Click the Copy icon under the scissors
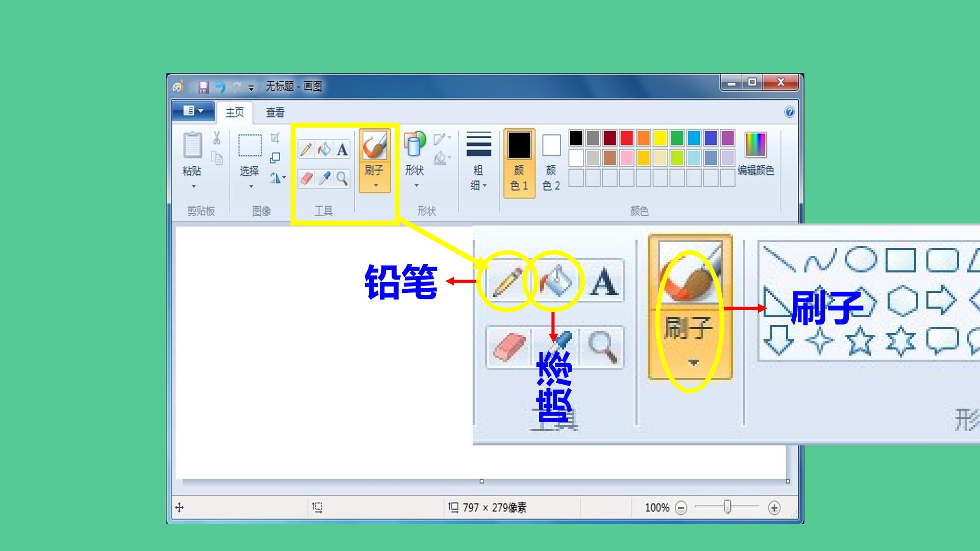This screenshot has width=980, height=551. pos(217,158)
